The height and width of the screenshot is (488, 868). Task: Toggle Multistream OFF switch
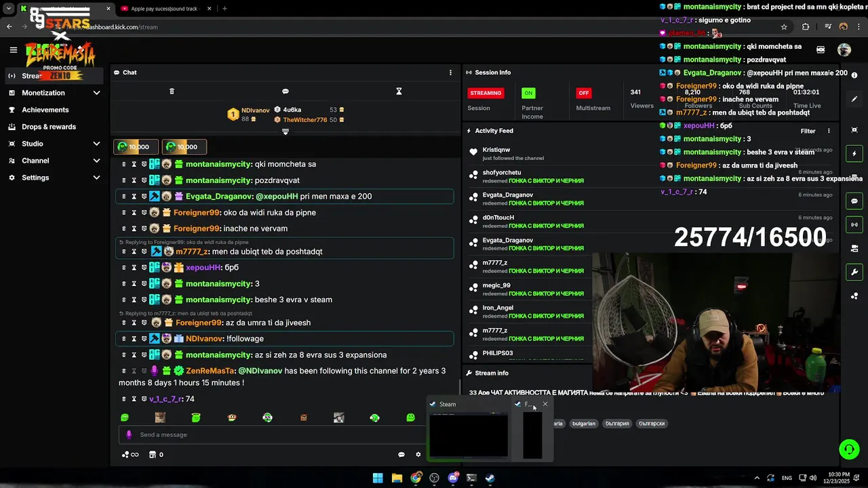583,93
